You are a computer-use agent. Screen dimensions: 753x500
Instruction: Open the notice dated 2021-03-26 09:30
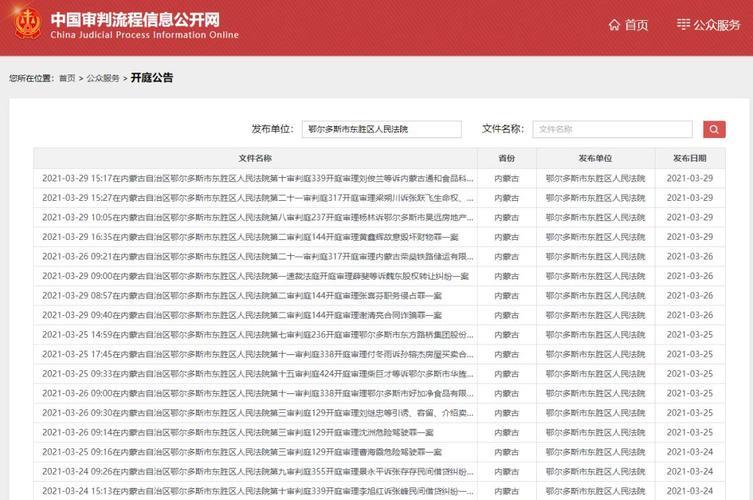258,413
